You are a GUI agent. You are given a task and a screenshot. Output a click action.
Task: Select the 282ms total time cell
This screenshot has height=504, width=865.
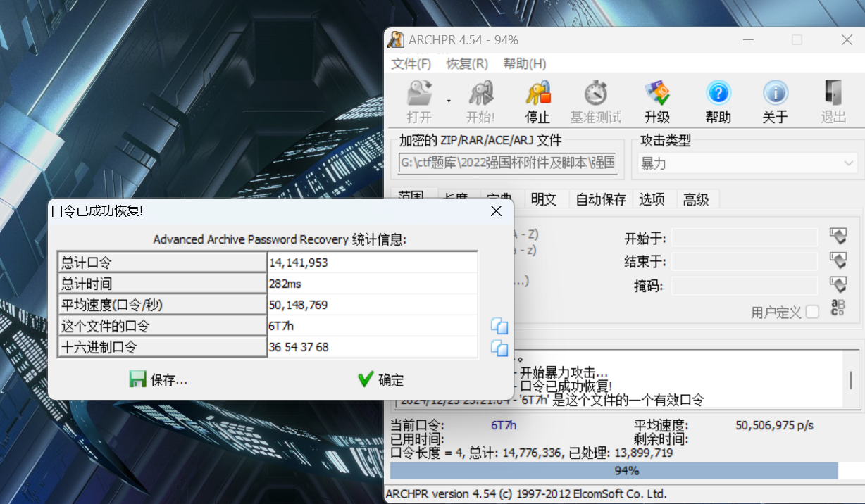372,284
